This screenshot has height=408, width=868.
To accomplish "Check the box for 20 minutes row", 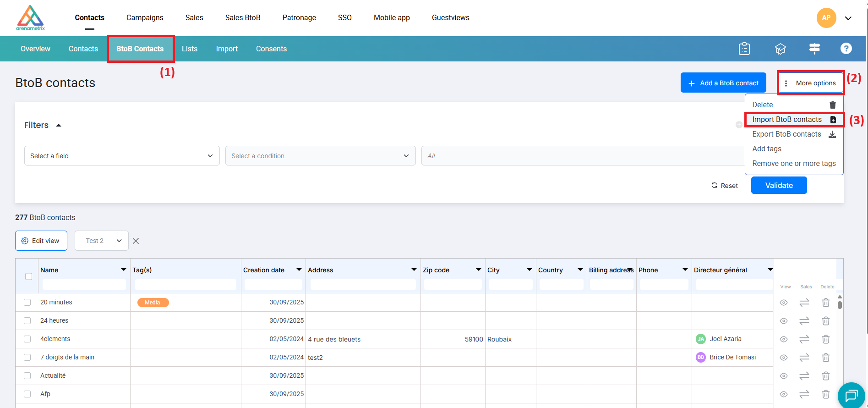I will (27, 303).
